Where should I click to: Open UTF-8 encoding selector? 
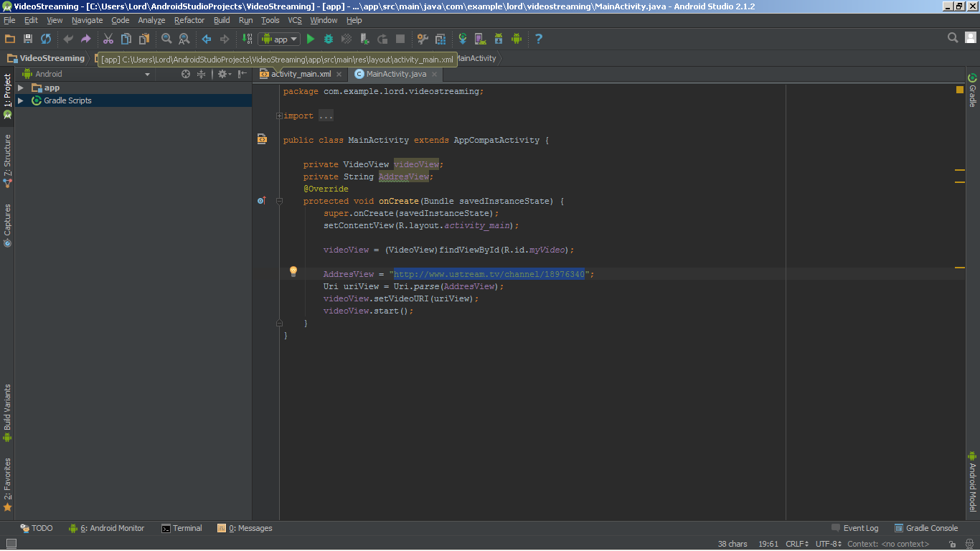pyautogui.click(x=829, y=545)
